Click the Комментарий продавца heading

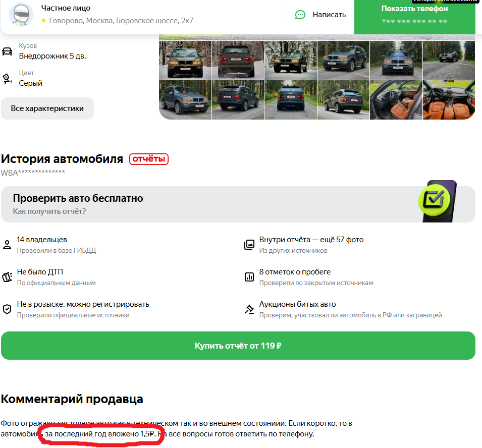[x=72, y=399]
